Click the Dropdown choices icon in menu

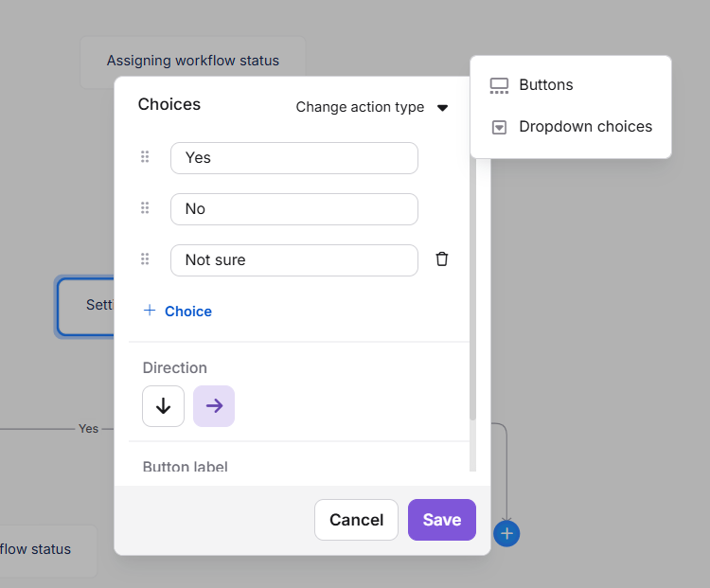click(x=499, y=127)
